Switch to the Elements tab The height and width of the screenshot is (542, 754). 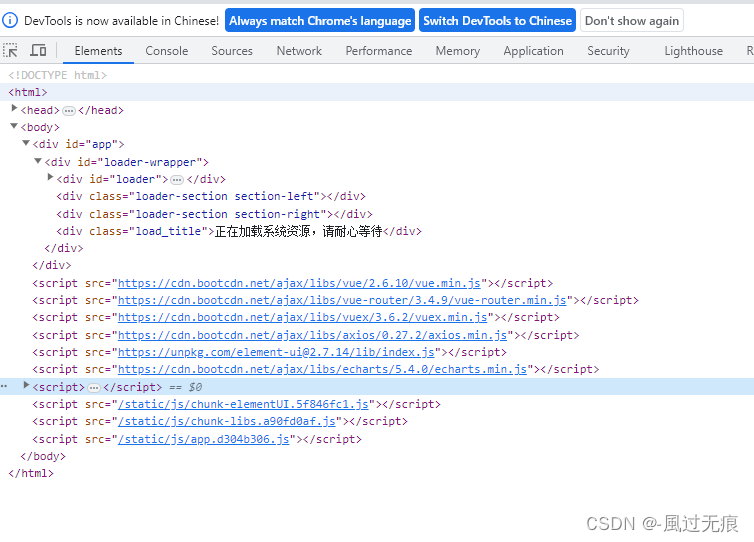pyautogui.click(x=98, y=51)
